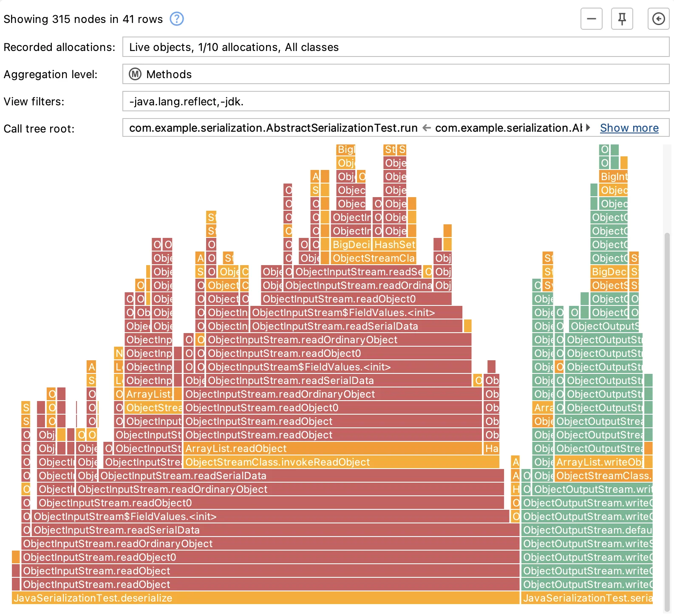Screen dimensions: 674x616
Task: Click the vertical scrollbar of the flame graph
Action: pos(667,416)
